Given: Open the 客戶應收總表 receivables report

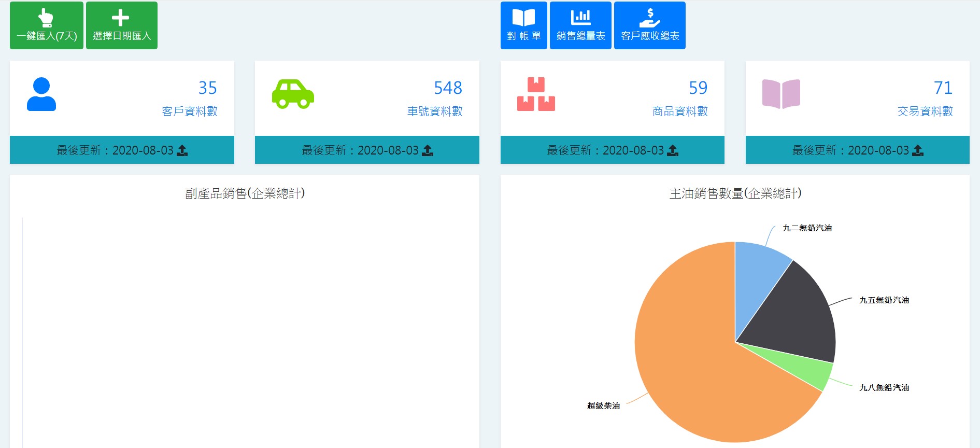Looking at the screenshot, I should point(649,25).
